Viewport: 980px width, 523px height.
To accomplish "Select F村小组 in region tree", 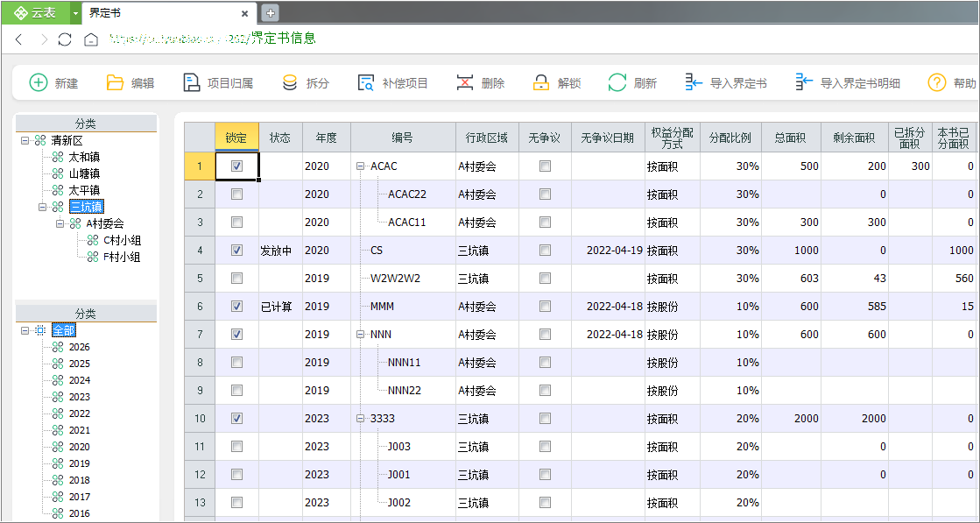I will (122, 257).
